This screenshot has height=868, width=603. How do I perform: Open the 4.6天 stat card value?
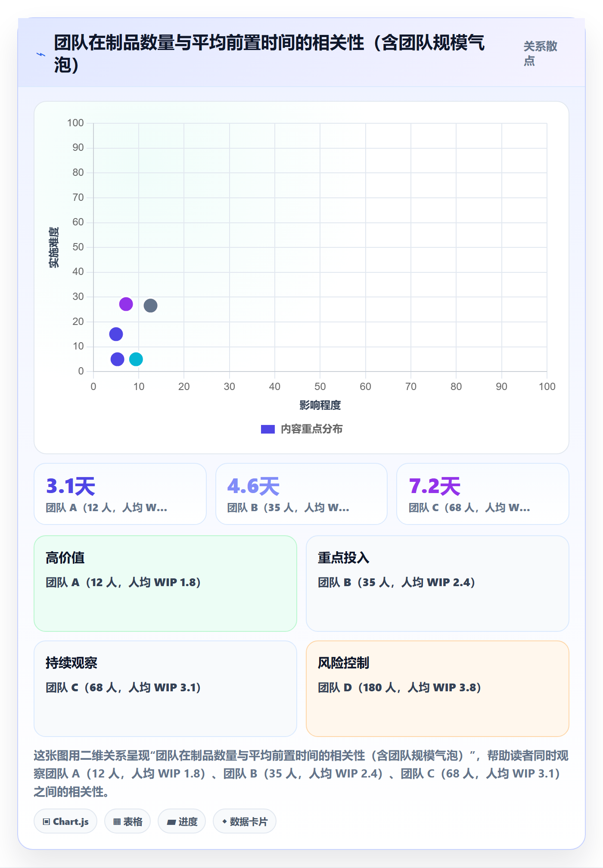click(x=253, y=486)
